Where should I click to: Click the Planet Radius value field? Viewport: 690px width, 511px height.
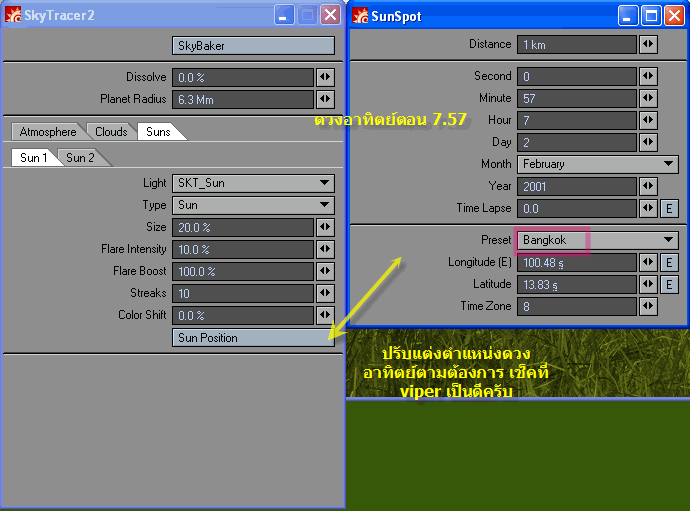coord(243,99)
